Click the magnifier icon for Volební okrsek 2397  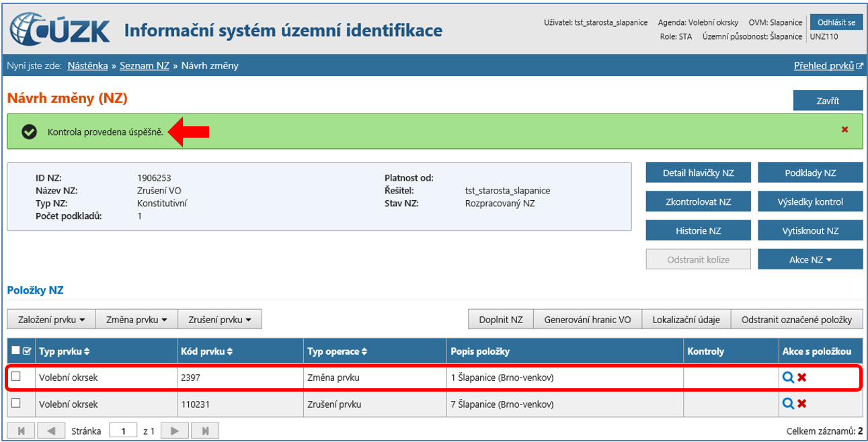787,378
